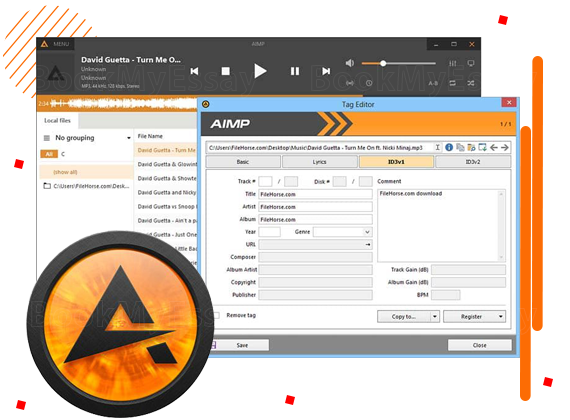Select David Guetta - Ain't a p track row
This screenshot has width=570, height=420.
click(166, 221)
